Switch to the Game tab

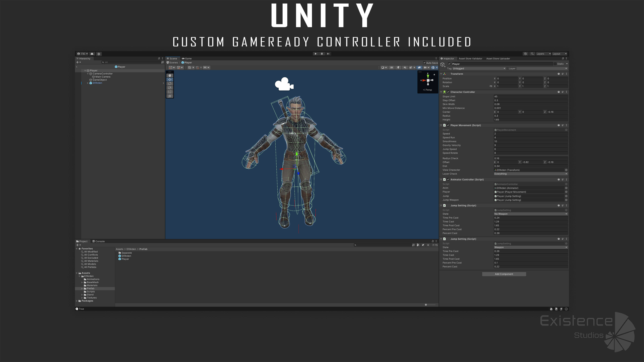pyautogui.click(x=187, y=58)
